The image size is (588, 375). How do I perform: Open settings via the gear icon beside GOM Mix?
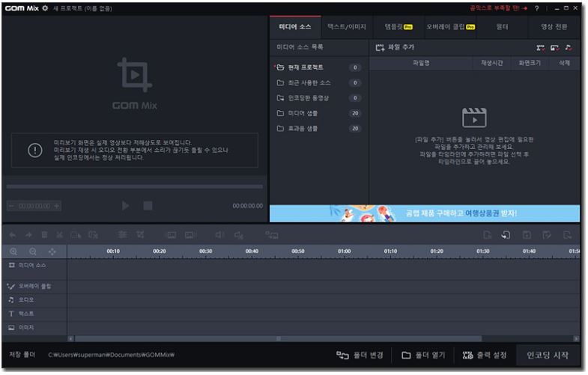[x=45, y=8]
